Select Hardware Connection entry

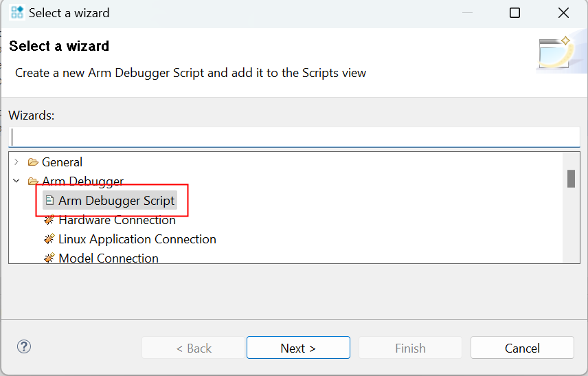pos(117,220)
